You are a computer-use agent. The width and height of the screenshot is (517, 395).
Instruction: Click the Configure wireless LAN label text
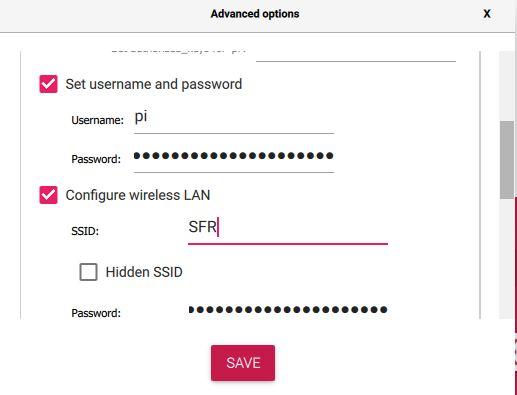pos(138,195)
